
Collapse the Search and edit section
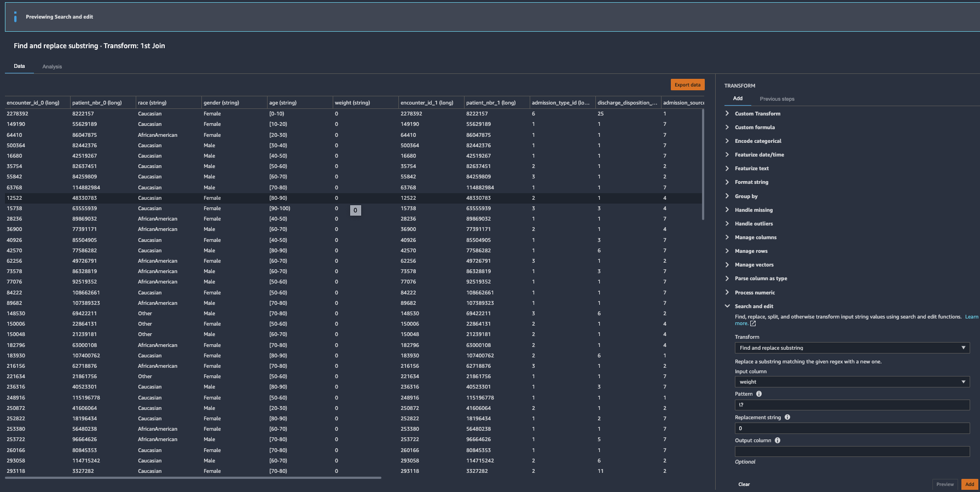pyautogui.click(x=753, y=306)
